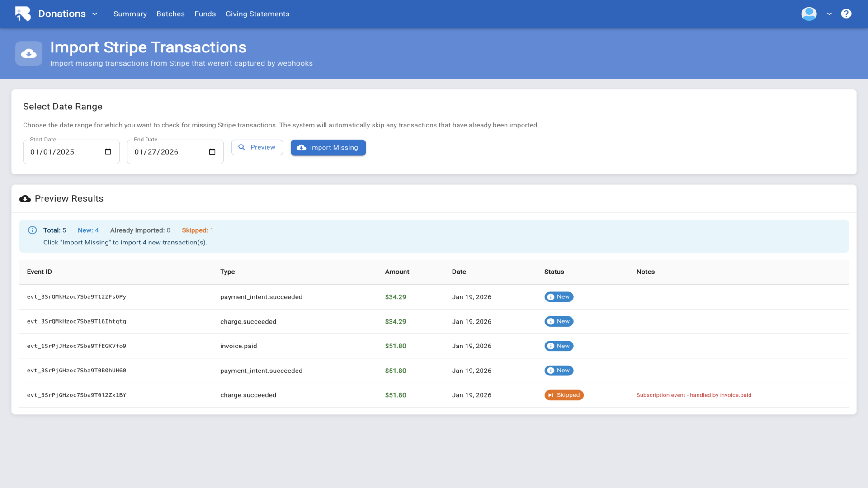Select event ID evt_3SrPjGHzoc7Sba9T0l2Zx1BY
Viewport: 868px width, 488px height.
point(76,395)
